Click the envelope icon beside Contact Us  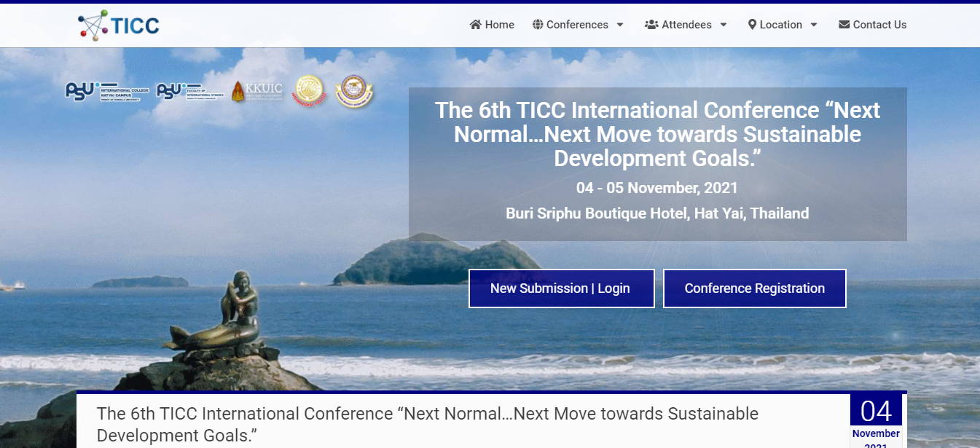coord(844,25)
